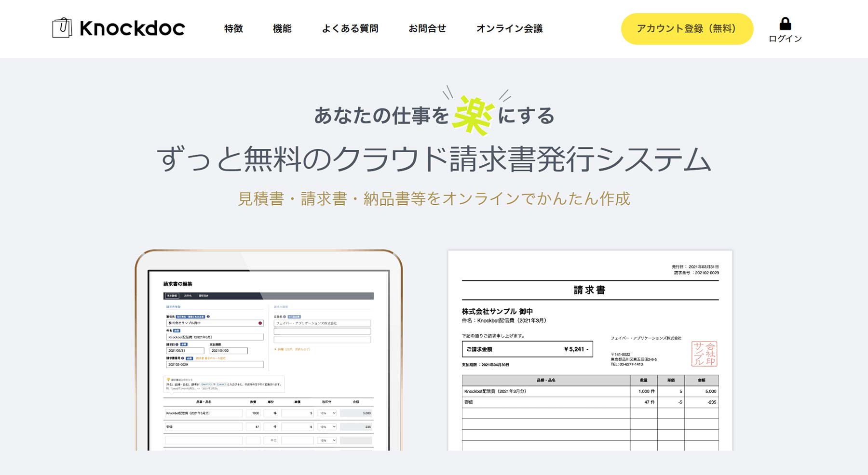868x475 pixels.
Task: Click the TEL: 03-6277-1413 line
Action: click(627, 364)
